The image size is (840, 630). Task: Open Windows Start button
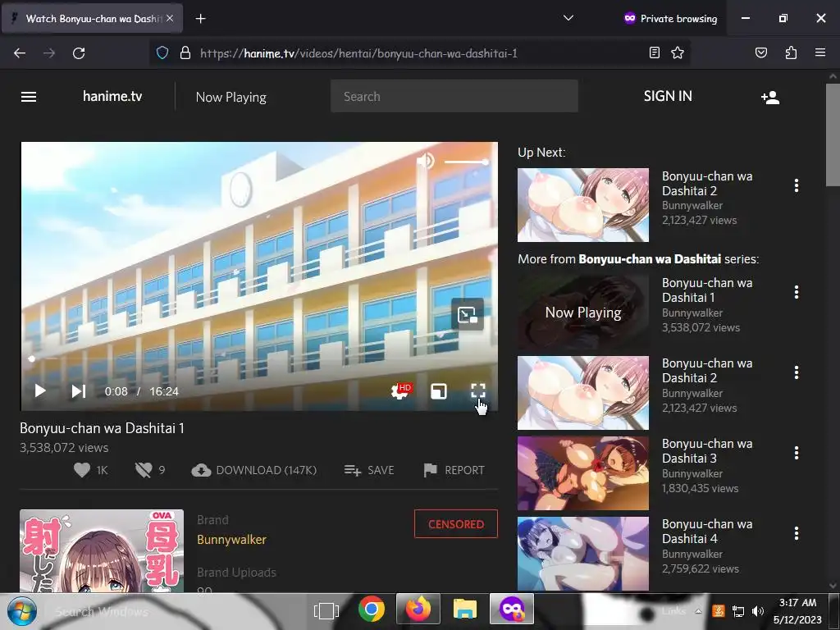(x=22, y=611)
